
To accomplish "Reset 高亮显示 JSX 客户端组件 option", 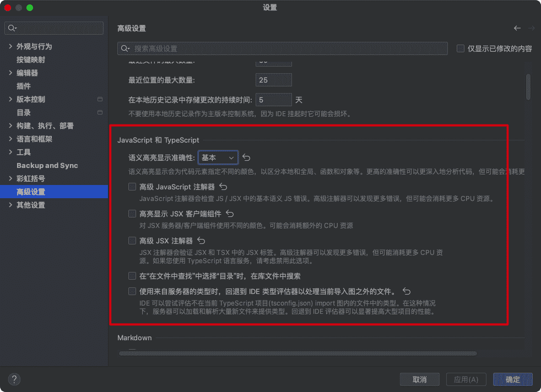I will coord(230,214).
